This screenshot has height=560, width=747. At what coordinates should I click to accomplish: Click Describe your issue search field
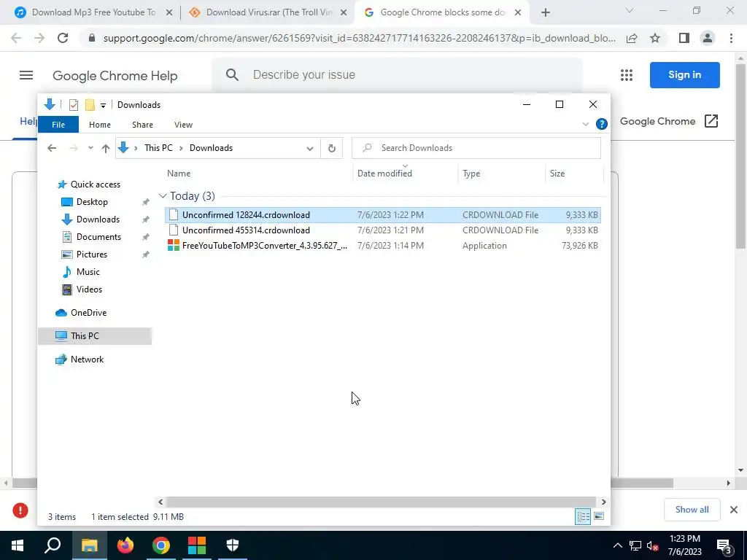398,75
